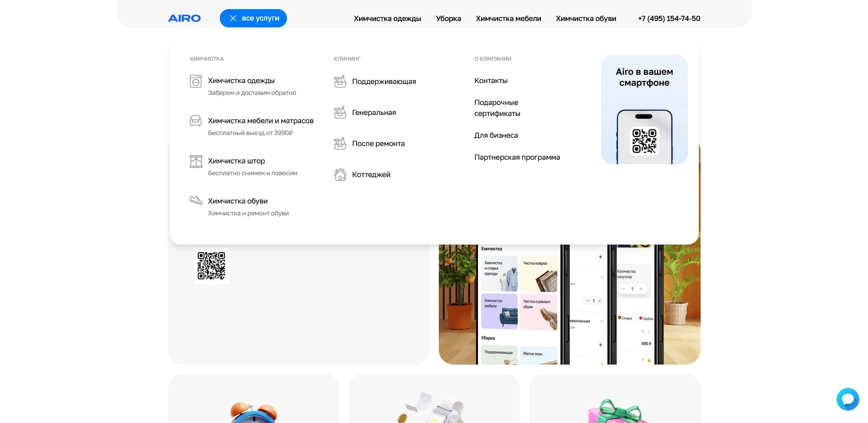Screen dimensions: 868x423
Task: Choose the Для бизнеса link
Action: [x=496, y=136]
